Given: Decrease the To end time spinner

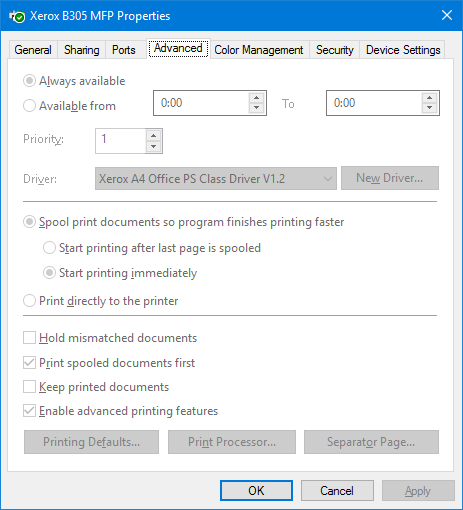Looking at the screenshot, I should [x=429, y=108].
